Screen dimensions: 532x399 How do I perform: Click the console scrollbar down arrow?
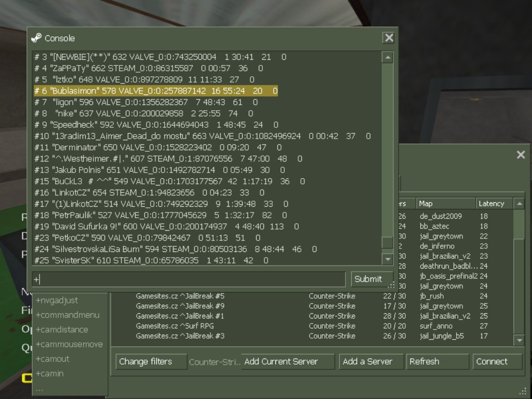pos(388,260)
